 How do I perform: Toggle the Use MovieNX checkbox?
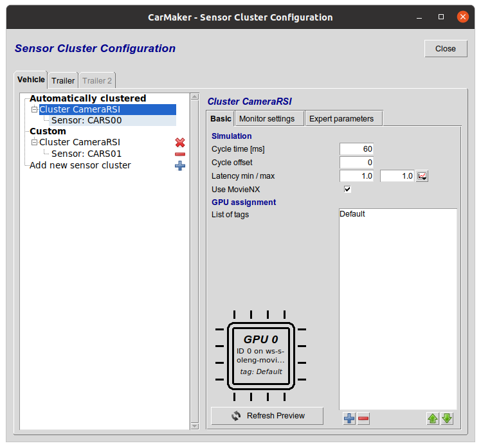[x=347, y=190]
